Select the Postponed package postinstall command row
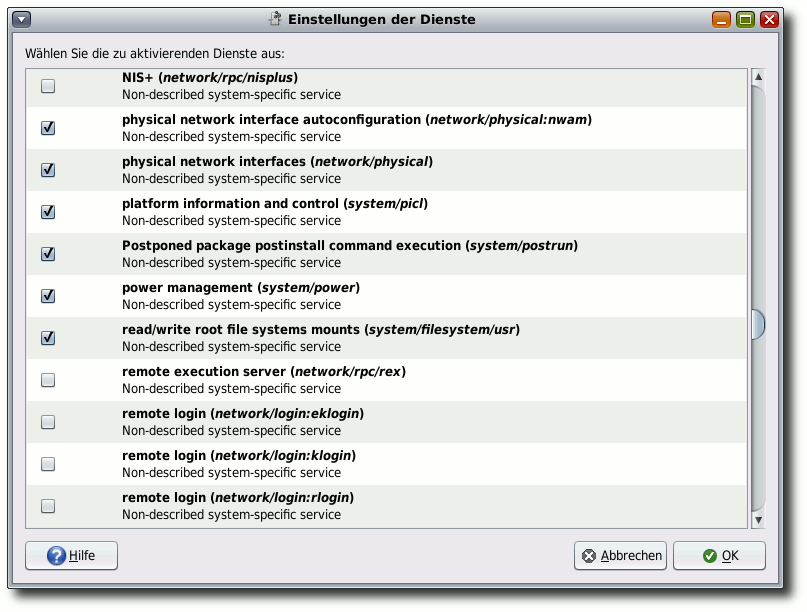This screenshot has width=807, height=612. pyautogui.click(x=387, y=254)
